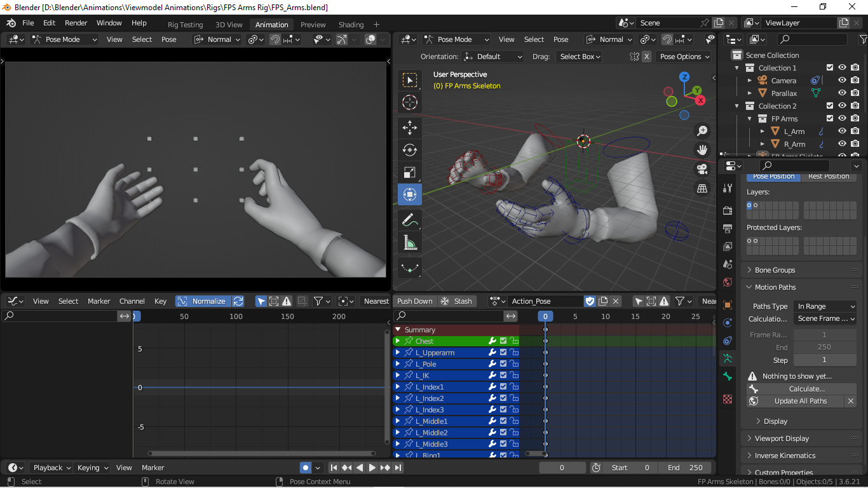
Task: Select the active Transform tool
Action: (410, 194)
